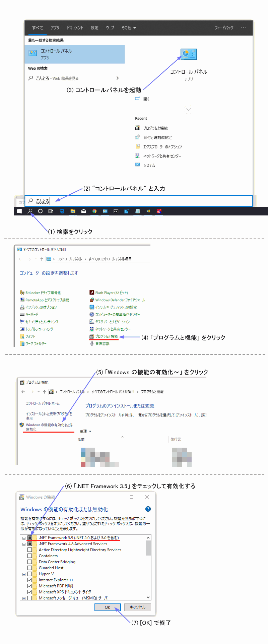Open the Windows Start menu
Viewport: 268px width, 644px height.
(x=19, y=211)
